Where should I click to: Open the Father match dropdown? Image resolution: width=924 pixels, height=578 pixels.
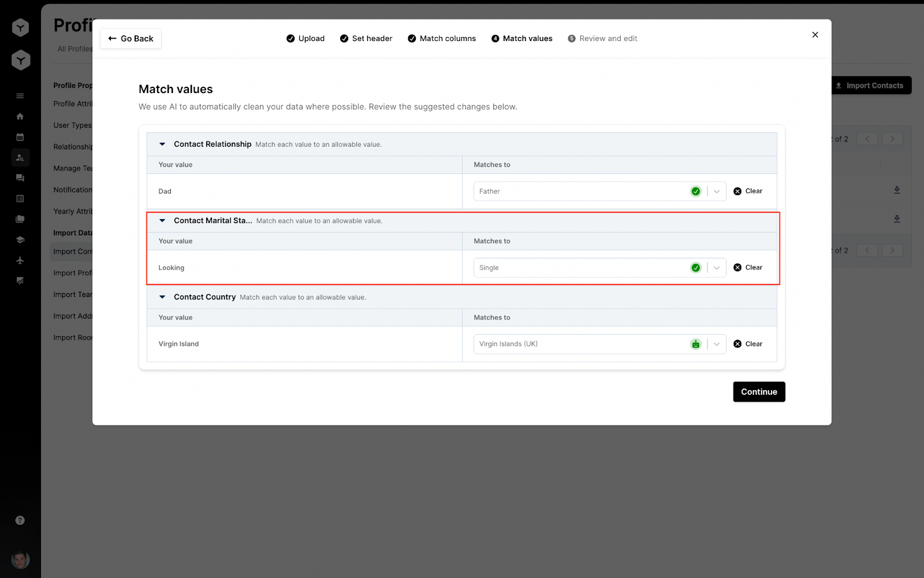[716, 191]
